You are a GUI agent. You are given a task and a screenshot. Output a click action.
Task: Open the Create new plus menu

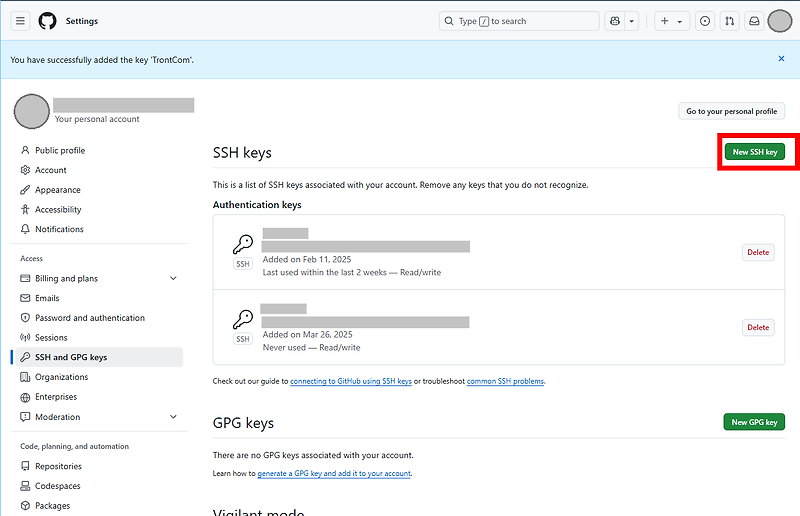(x=672, y=21)
